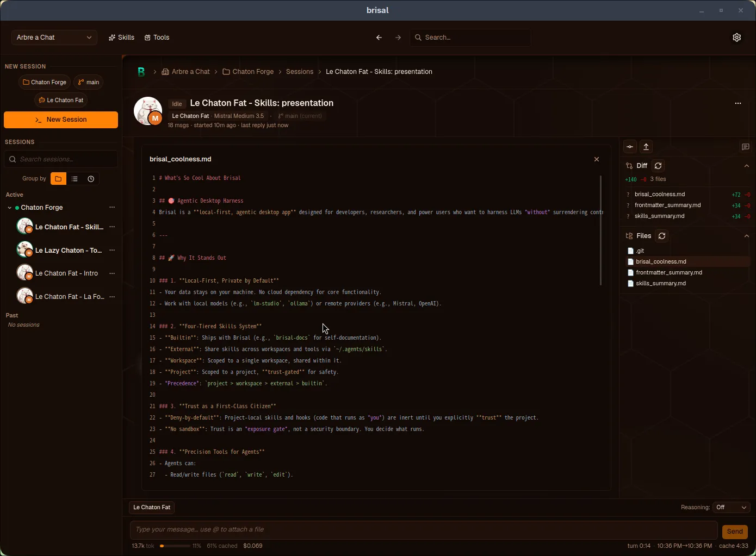This screenshot has height=556, width=756.
Task: Open Le Lazy Chaton - To session
Action: coord(60,251)
